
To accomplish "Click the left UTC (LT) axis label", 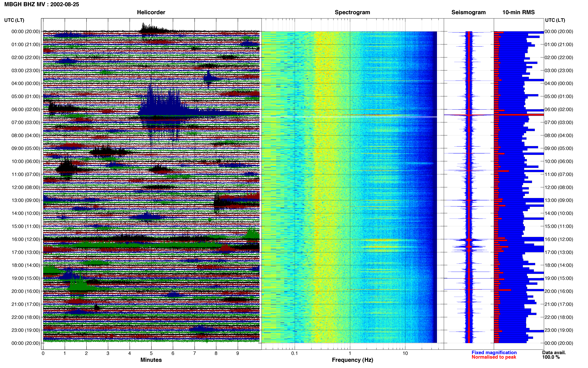I will pyautogui.click(x=14, y=20).
